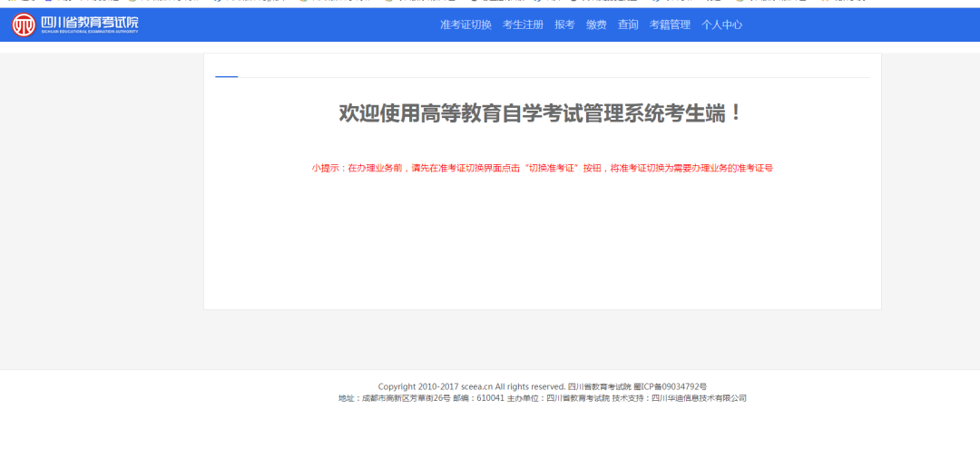Click the red 小提示 hint text
Image resolution: width=980 pixels, height=459 pixels.
click(542, 168)
